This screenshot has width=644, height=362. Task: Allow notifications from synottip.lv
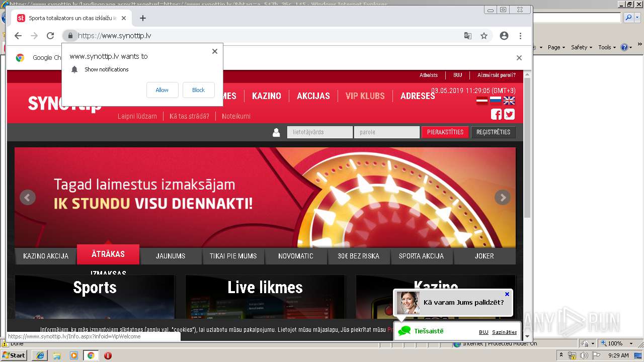coord(162,90)
